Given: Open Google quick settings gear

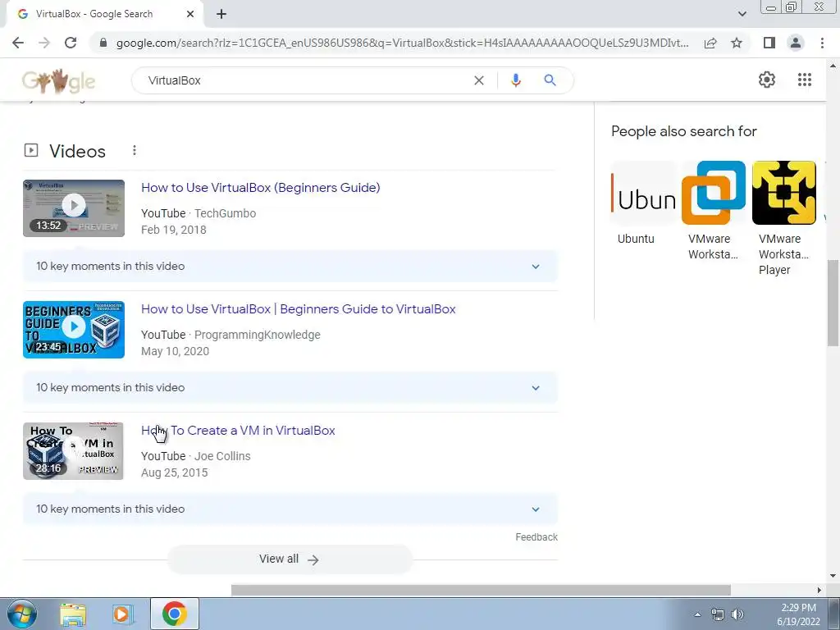Looking at the screenshot, I should point(767,80).
